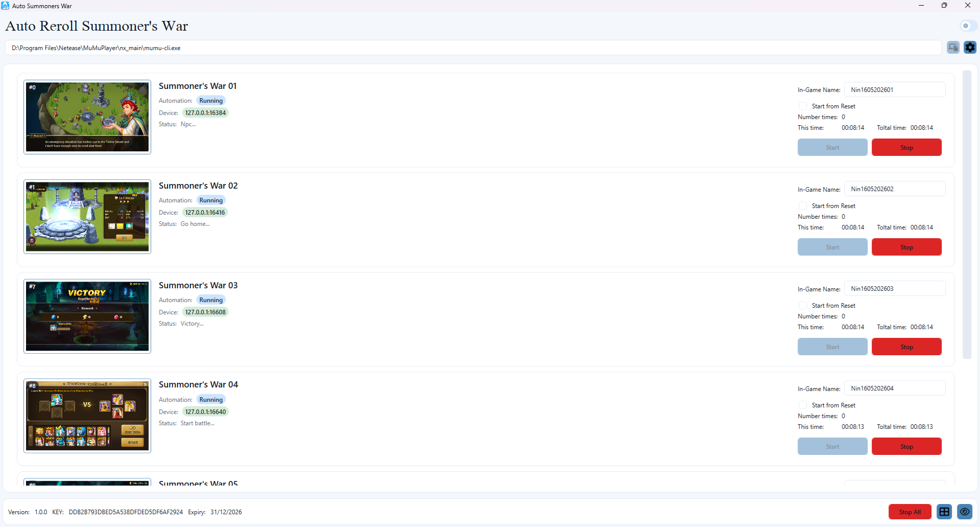Click the In-Game Name field Nin1605202602
Image resolution: width=980 pixels, height=527 pixels.
895,189
